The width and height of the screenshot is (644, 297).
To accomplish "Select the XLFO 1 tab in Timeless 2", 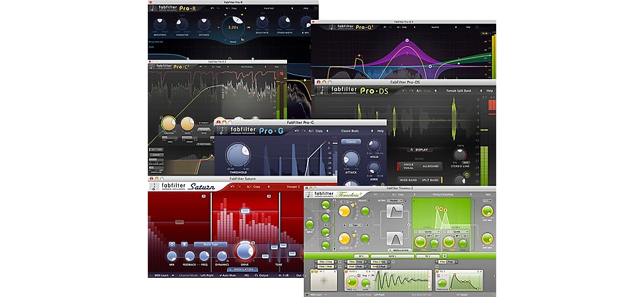I will coord(393,256).
